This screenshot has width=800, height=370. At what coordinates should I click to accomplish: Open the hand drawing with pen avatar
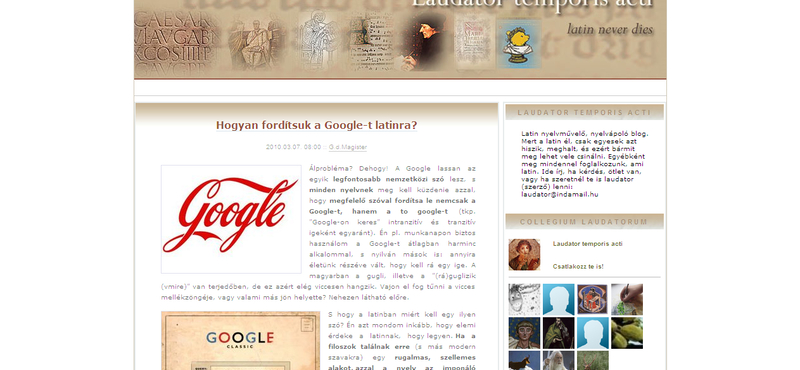[627, 300]
